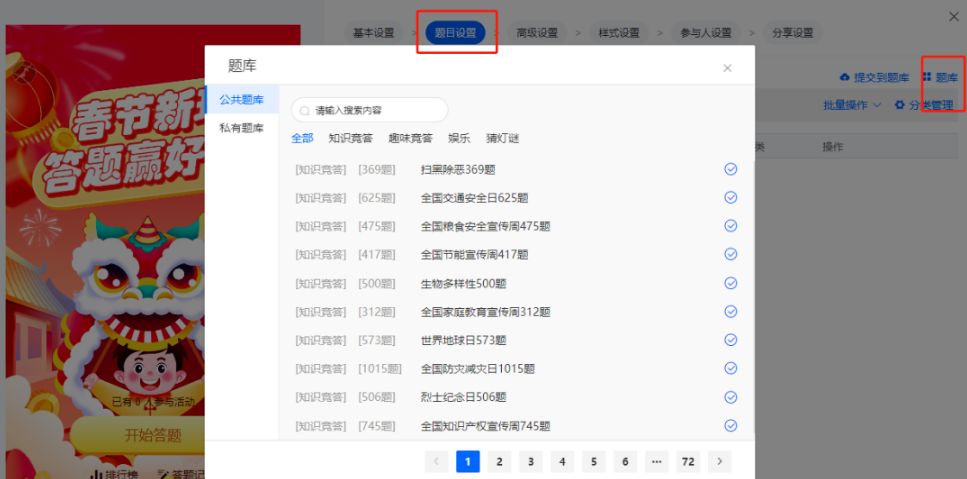Viewport: 967px width, 479px height.
Task: Click the grid icon for 题库
Action: pos(927,77)
